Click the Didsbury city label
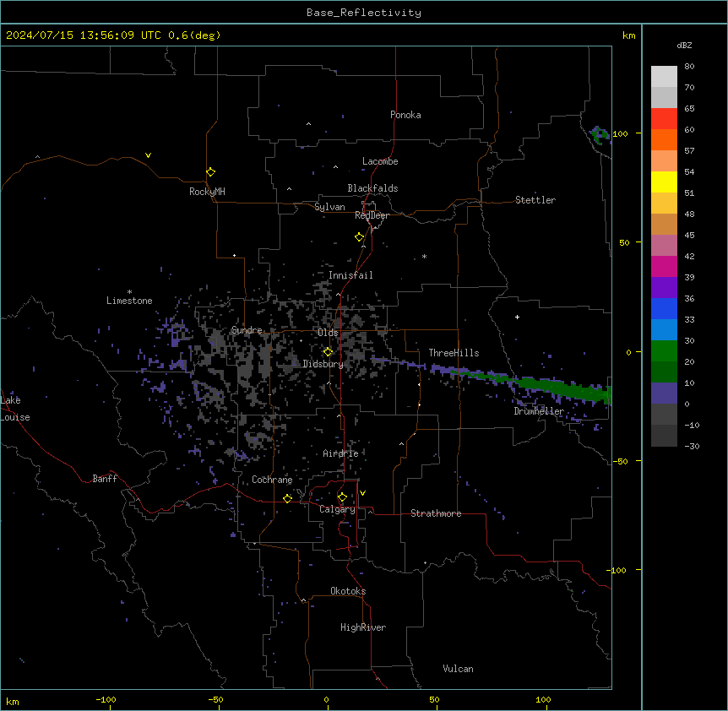 click(323, 364)
